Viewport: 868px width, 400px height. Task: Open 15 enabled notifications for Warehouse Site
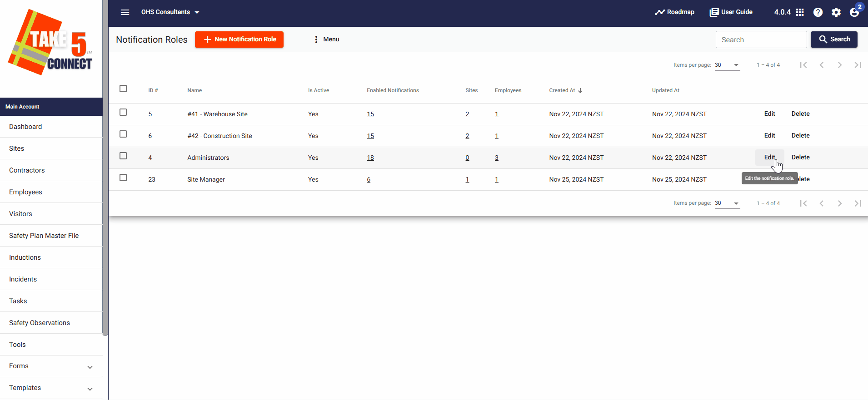[370, 114]
